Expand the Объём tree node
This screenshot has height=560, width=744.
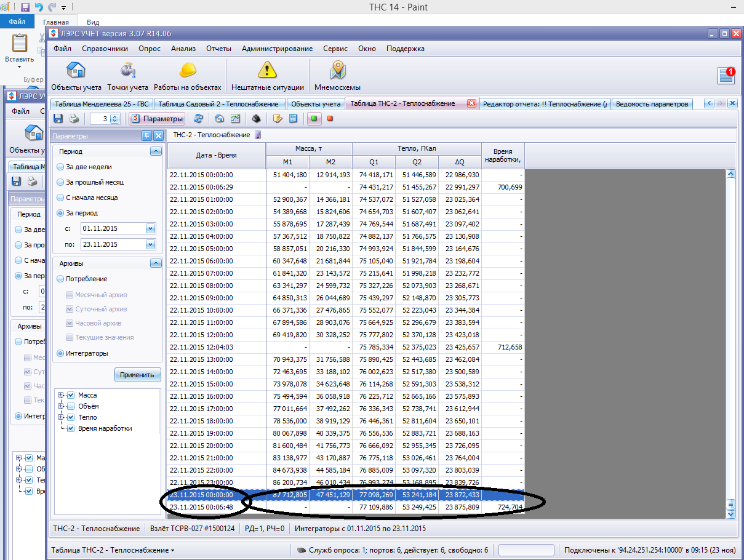pyautogui.click(x=61, y=406)
